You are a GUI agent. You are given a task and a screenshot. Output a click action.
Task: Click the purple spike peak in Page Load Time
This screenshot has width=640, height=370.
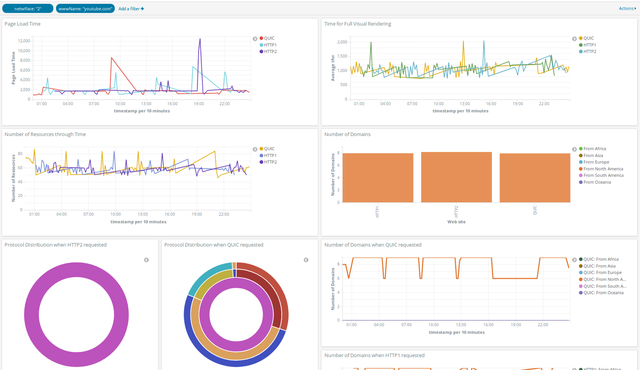[x=200, y=40]
